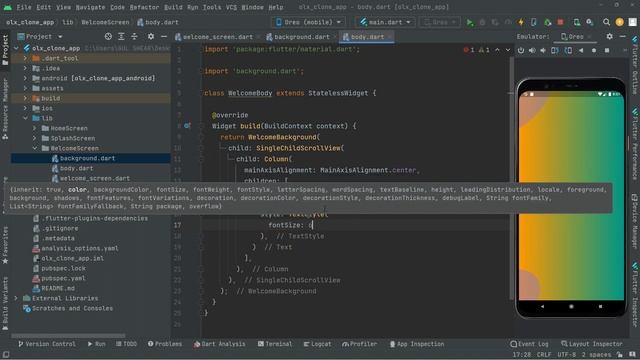Click the Project tree horizontal scrollbar
Image resolution: width=640 pixels, height=360 pixels.
(68, 336)
